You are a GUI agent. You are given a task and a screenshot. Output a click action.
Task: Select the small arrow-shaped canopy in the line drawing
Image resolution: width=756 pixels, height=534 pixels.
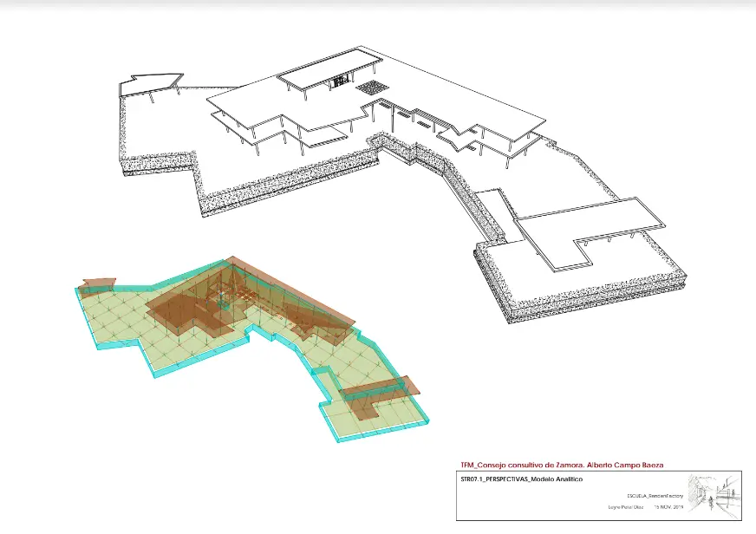pyautogui.click(x=149, y=83)
